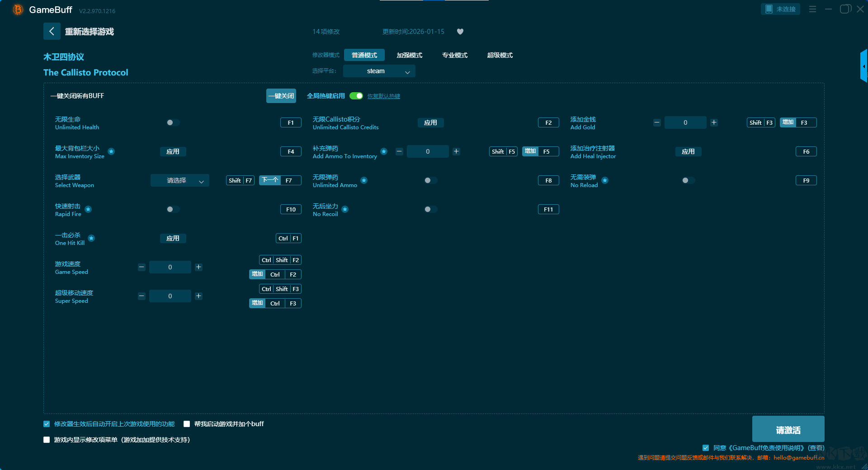Image resolution: width=868 pixels, height=470 pixels.
Task: Click the restore default hotkeys link
Action: pyautogui.click(x=383, y=96)
